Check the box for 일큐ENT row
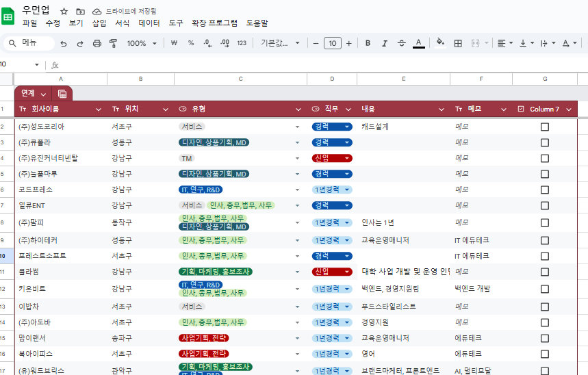 (x=545, y=205)
